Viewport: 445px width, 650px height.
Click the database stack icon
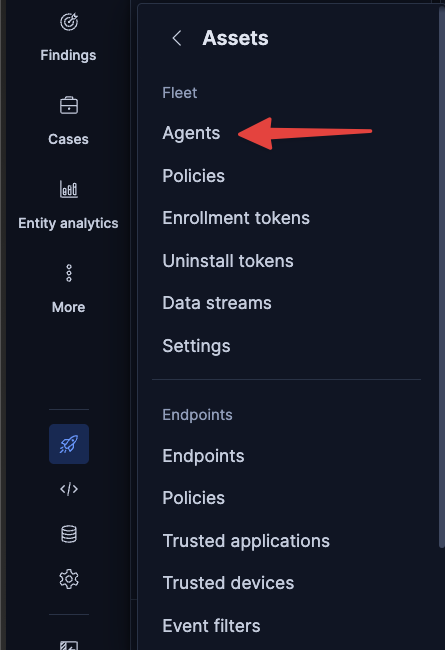coord(69,534)
